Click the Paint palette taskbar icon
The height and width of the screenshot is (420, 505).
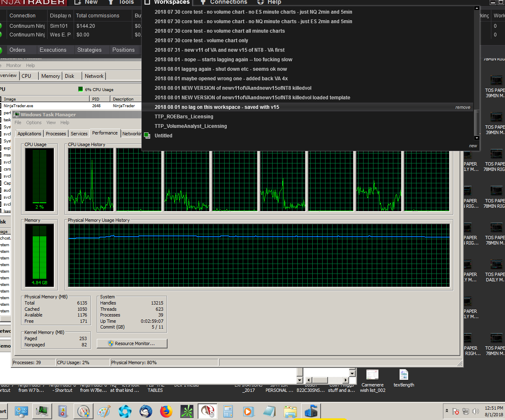[104, 411]
